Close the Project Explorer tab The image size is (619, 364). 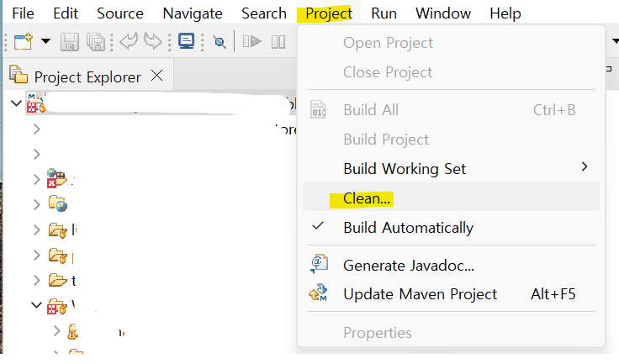(x=157, y=76)
